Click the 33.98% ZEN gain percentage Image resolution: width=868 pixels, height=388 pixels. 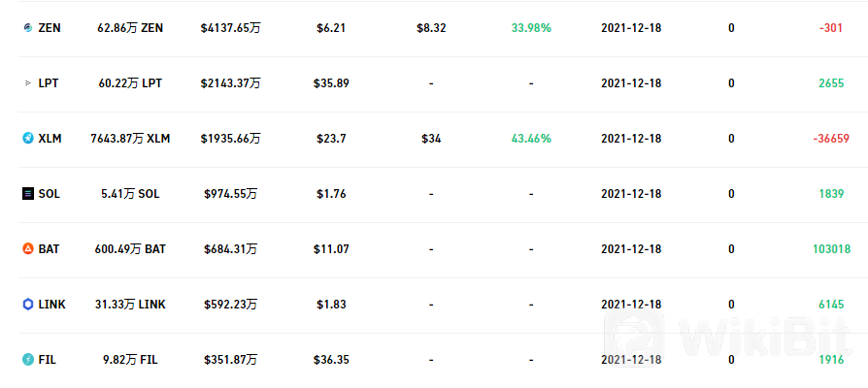[531, 27]
